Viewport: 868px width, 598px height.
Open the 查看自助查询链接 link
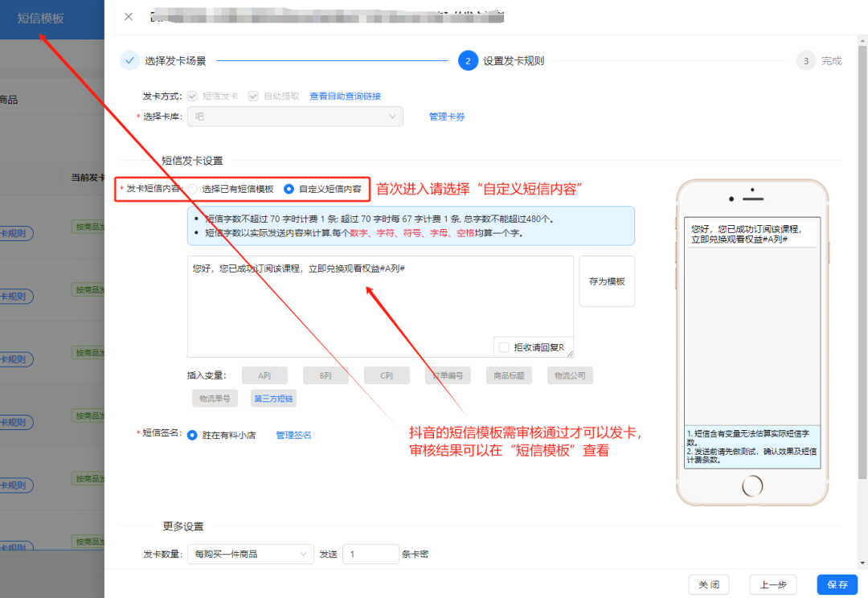(x=345, y=96)
